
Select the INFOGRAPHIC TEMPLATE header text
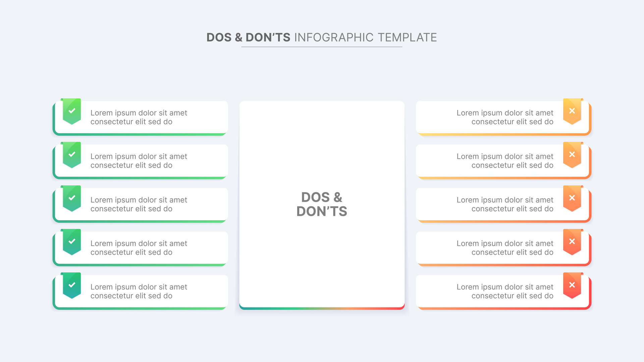(366, 38)
